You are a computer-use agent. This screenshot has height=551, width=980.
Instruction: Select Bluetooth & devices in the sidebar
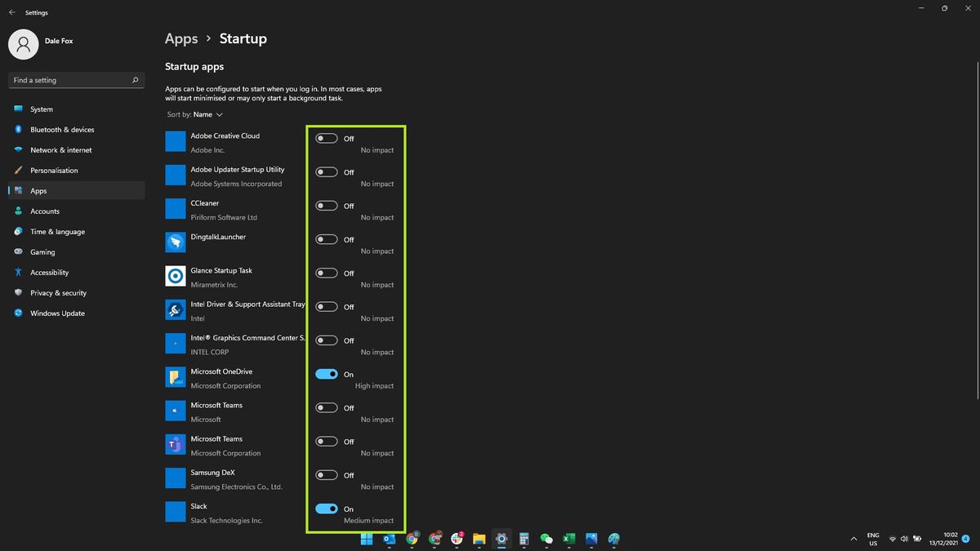click(62, 129)
